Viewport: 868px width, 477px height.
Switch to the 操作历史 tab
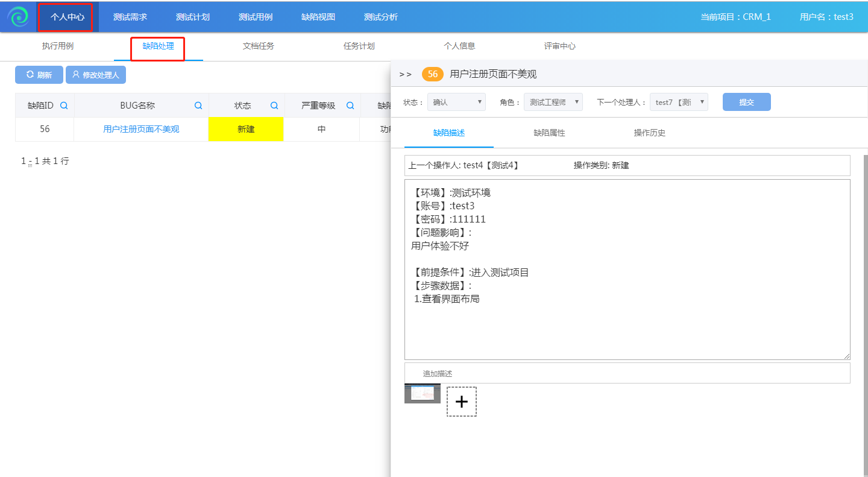[650, 133]
